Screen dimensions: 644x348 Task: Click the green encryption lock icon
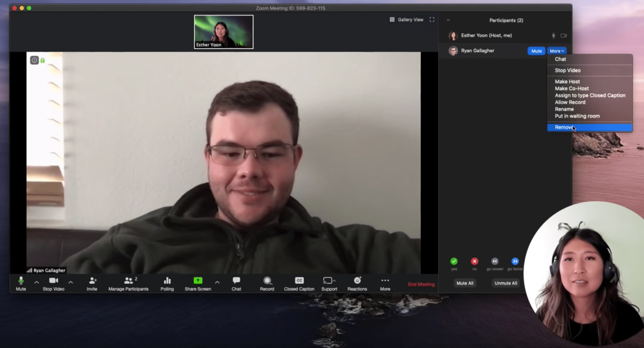(43, 60)
